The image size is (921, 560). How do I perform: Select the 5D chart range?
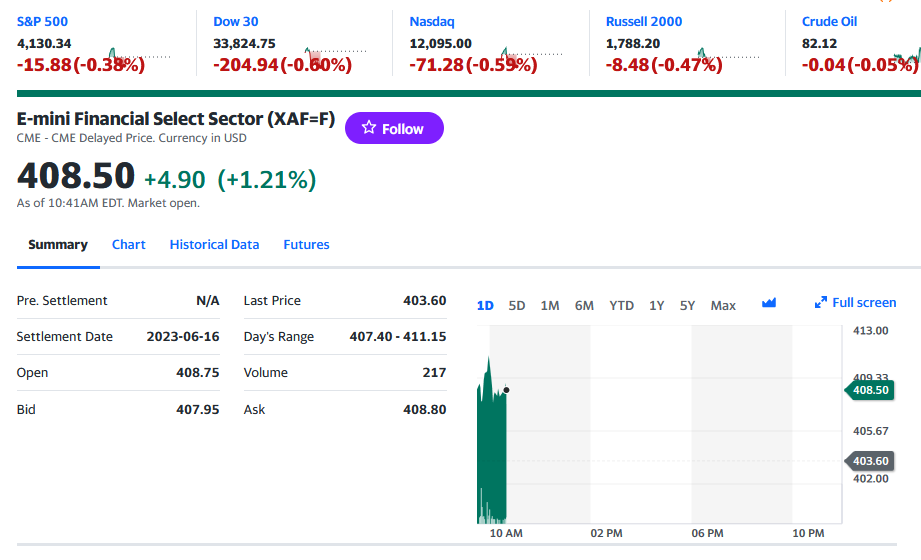point(517,306)
